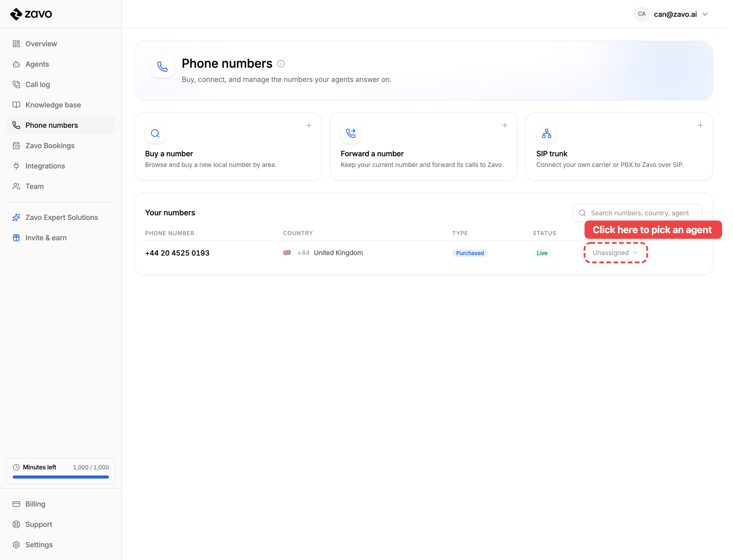This screenshot has height=560, width=733.
Task: Focus the Search numbers, country, agent field
Action: 637,213
